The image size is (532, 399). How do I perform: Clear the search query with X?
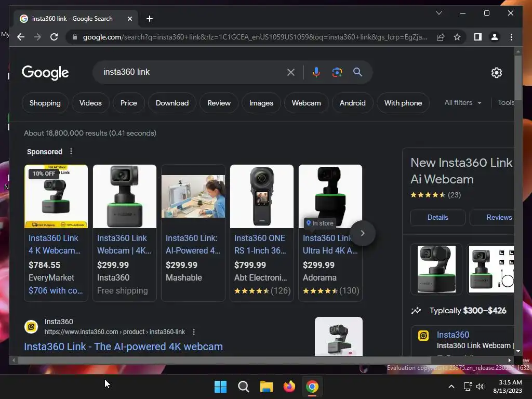(291, 72)
